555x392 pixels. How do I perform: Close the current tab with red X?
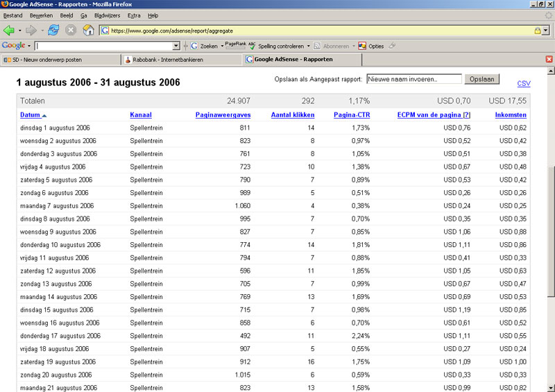[x=549, y=59]
